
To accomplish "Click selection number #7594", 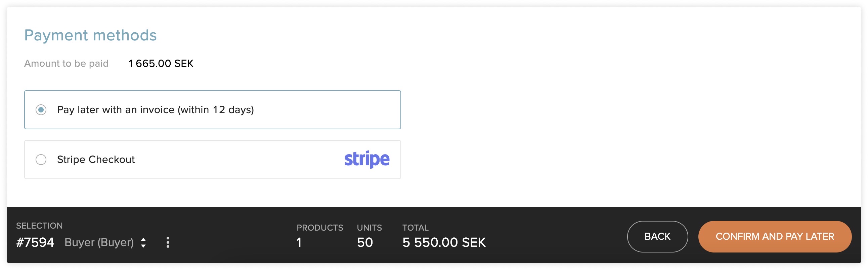I will (35, 242).
